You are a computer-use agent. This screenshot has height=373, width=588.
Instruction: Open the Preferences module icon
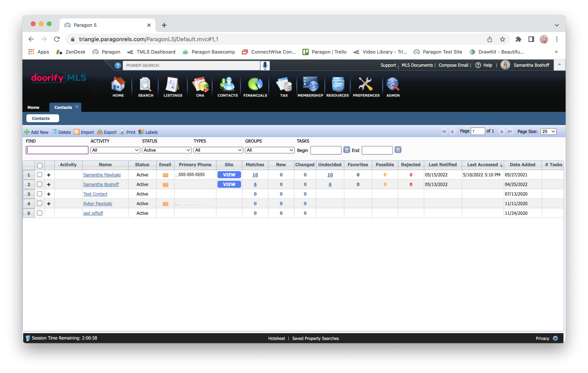click(366, 87)
